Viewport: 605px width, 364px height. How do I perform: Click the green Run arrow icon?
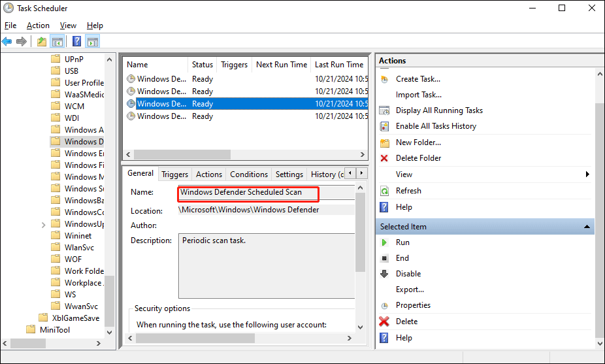tap(384, 242)
